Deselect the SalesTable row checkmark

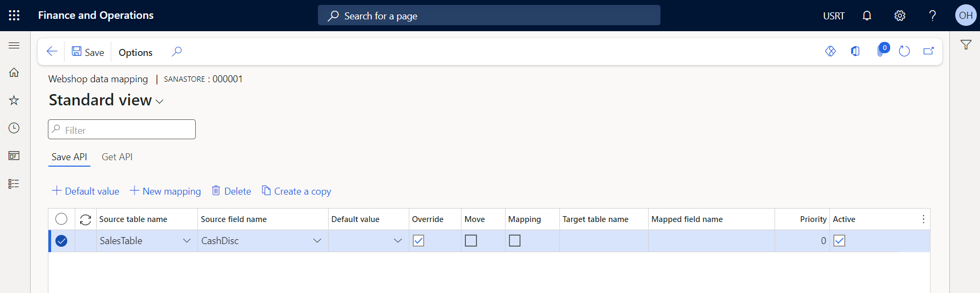61,241
